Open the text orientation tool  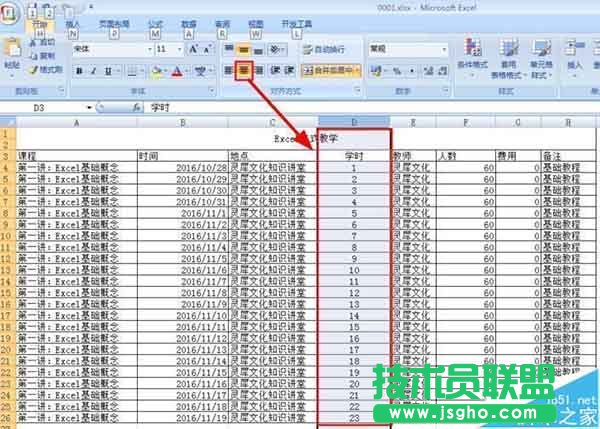pos(275,49)
